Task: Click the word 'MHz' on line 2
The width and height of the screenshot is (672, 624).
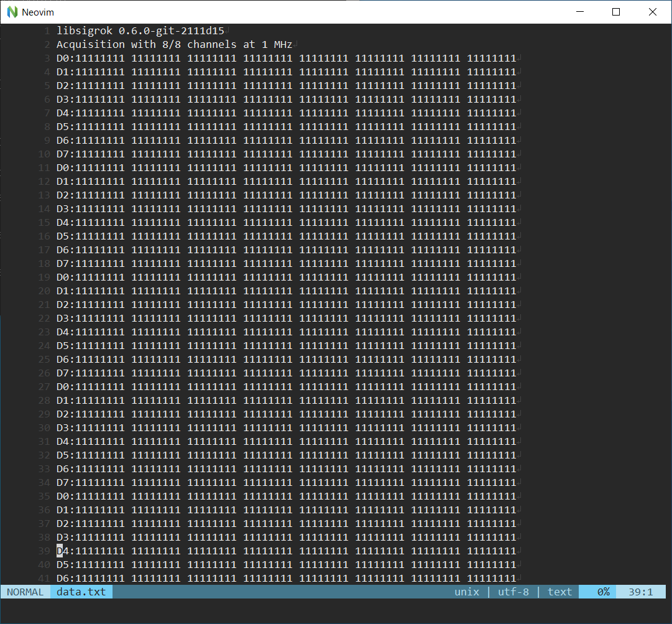Action: point(283,45)
